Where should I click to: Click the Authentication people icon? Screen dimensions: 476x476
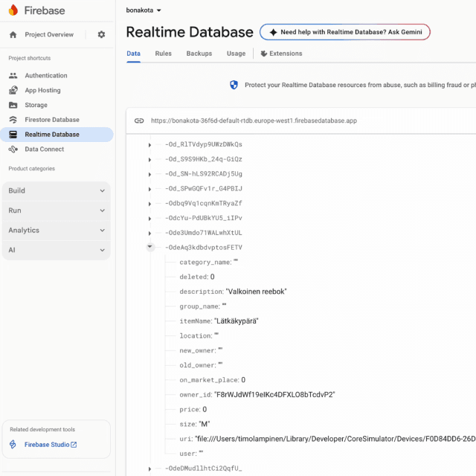pos(13,76)
